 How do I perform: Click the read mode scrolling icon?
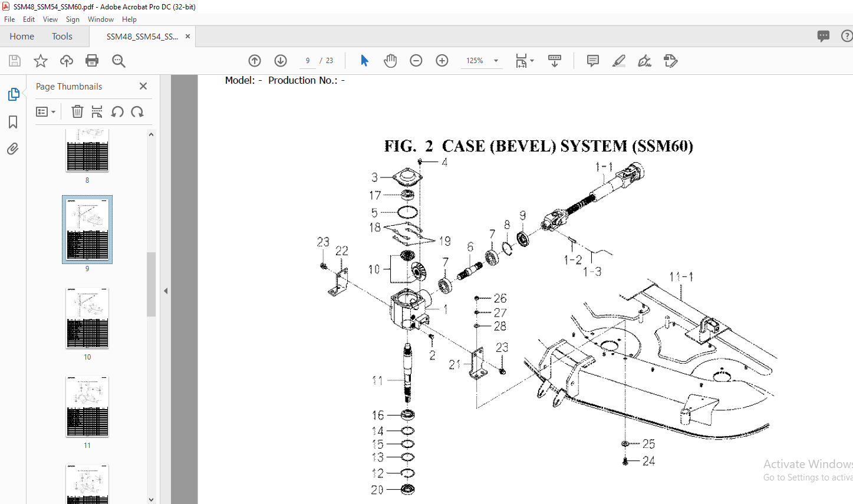(555, 61)
